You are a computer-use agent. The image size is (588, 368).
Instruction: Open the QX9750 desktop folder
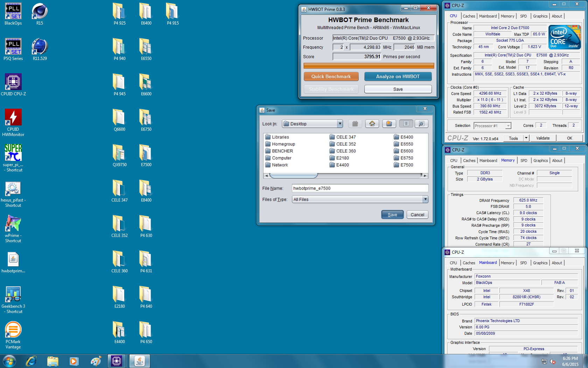(119, 156)
